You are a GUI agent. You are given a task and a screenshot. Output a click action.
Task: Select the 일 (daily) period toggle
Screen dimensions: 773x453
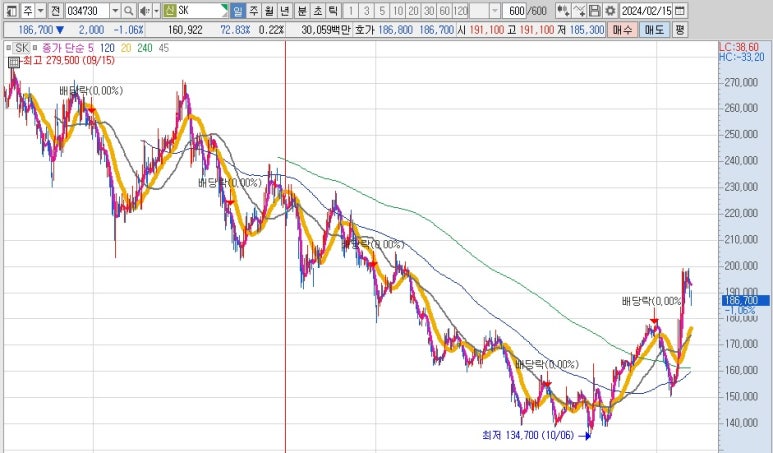point(237,10)
